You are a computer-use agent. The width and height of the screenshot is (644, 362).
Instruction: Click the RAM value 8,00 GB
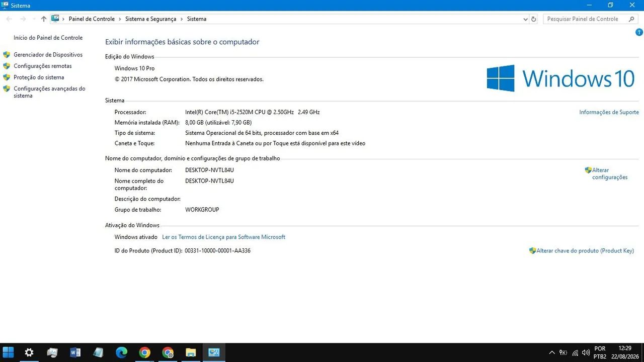click(x=218, y=123)
